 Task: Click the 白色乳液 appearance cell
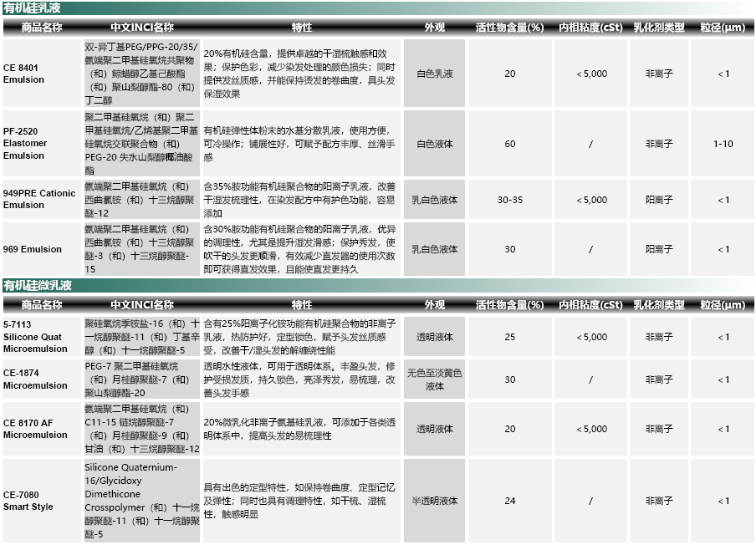(434, 74)
